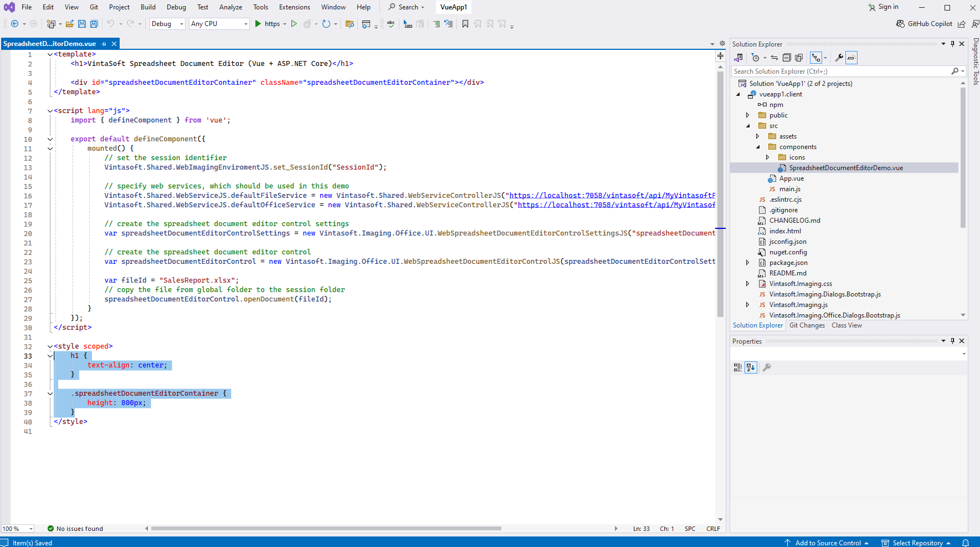Open the Any CPU platform dropdown
The image size is (980, 547).
[x=219, y=24]
